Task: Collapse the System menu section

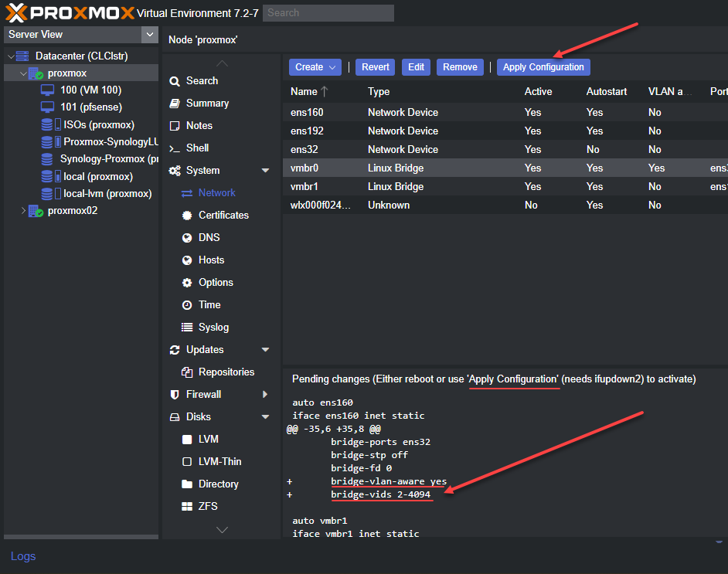Action: pos(266,170)
